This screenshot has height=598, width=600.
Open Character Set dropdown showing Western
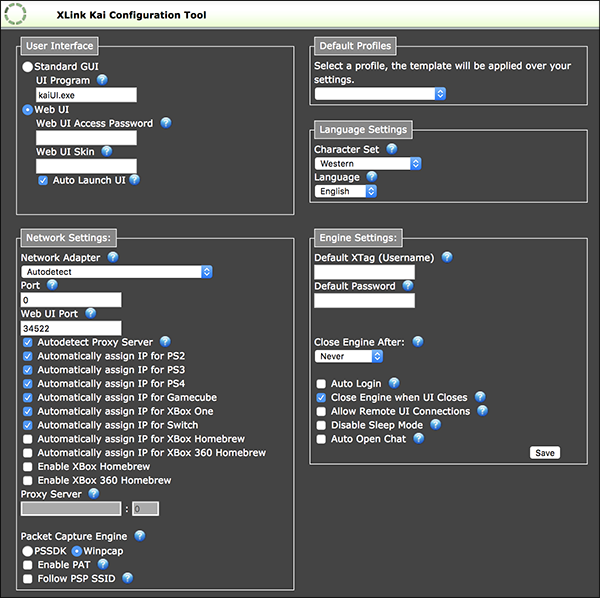[x=368, y=163]
